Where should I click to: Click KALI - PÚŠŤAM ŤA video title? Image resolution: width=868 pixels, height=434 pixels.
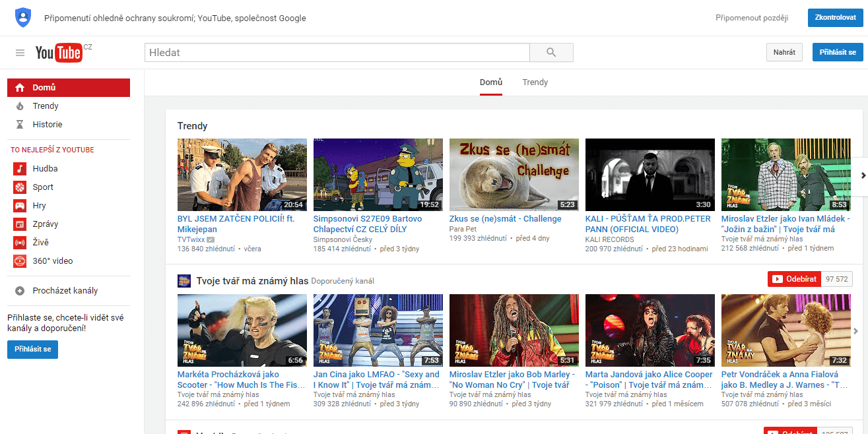[x=648, y=224]
